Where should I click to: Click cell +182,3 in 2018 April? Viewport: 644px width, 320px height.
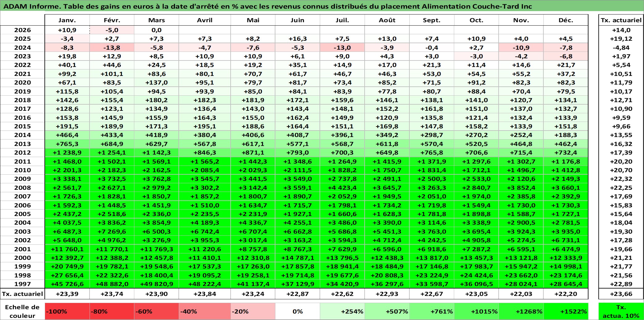pyautogui.click(x=205, y=100)
